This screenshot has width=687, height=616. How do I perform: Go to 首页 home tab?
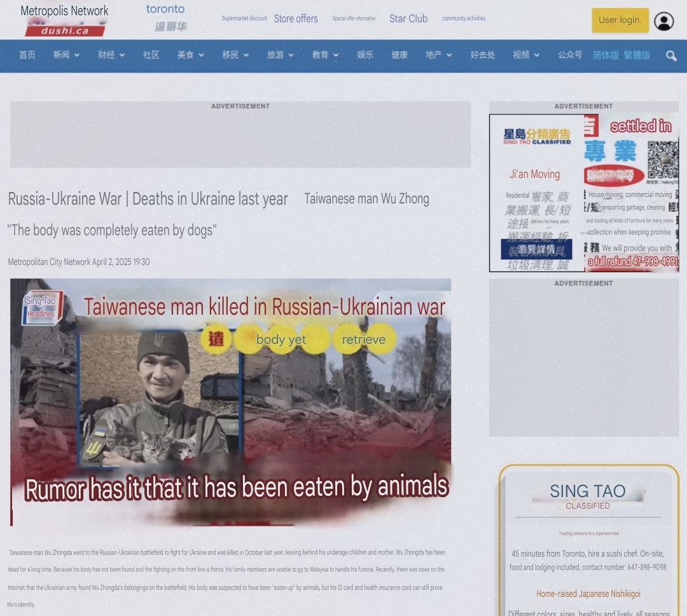point(27,55)
